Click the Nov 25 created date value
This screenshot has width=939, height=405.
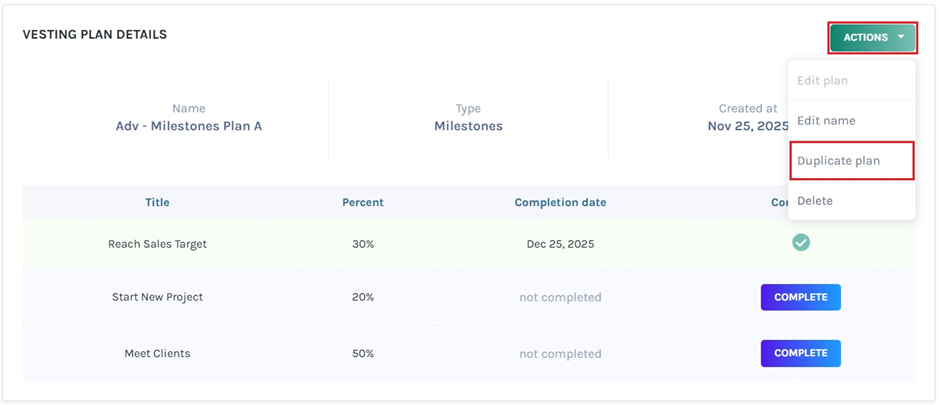click(747, 126)
